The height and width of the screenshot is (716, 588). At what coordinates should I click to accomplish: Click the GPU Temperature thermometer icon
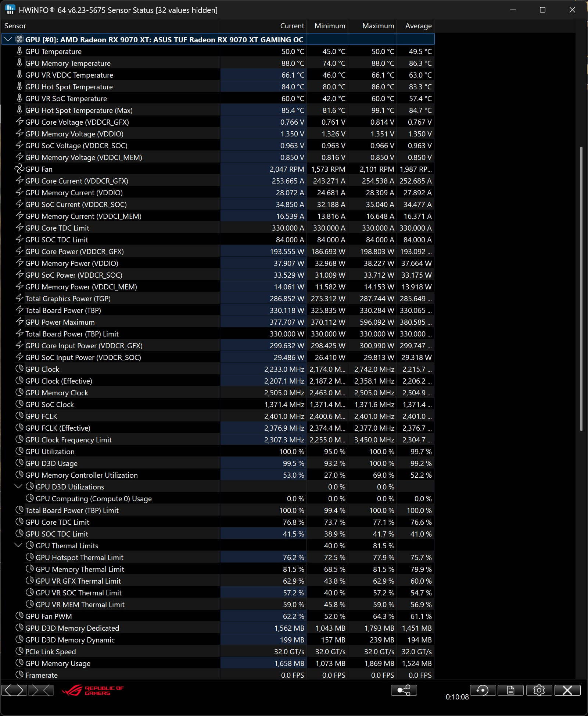pos(19,51)
